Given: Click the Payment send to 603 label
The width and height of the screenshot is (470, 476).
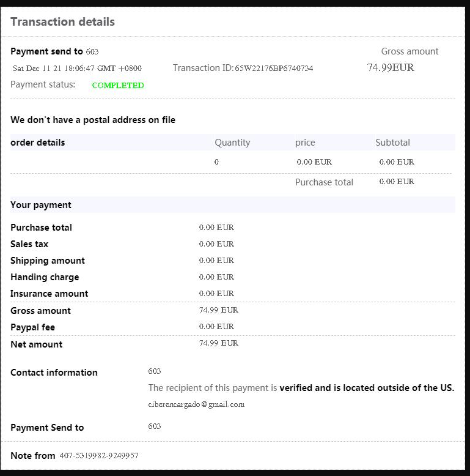Looking at the screenshot, I should coord(54,51).
